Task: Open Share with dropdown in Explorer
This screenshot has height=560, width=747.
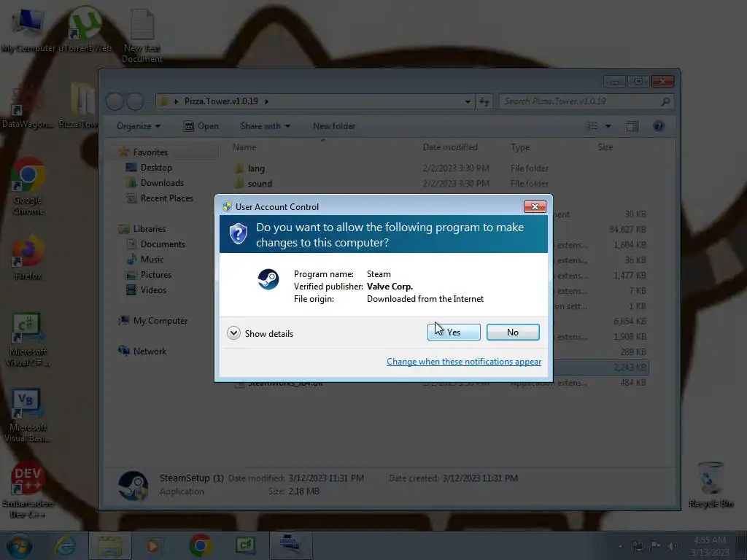Action: [266, 126]
